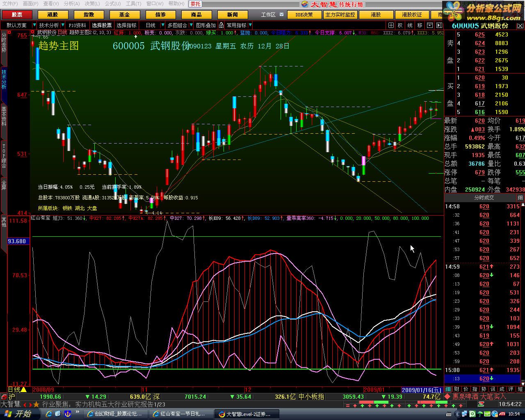Click the 沪 Shanghai index value 1990.66
This screenshot has width=525, height=420.
coord(50,397)
